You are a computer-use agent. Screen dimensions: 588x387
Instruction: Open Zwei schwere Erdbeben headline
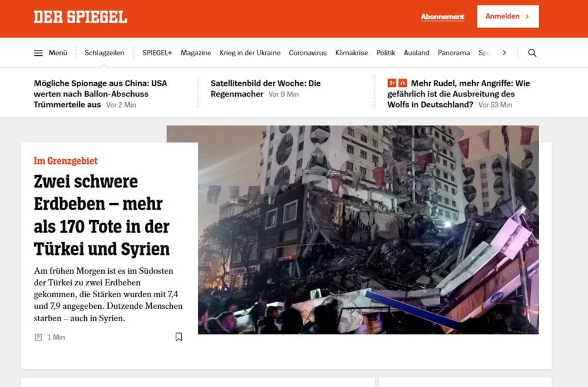point(102,215)
